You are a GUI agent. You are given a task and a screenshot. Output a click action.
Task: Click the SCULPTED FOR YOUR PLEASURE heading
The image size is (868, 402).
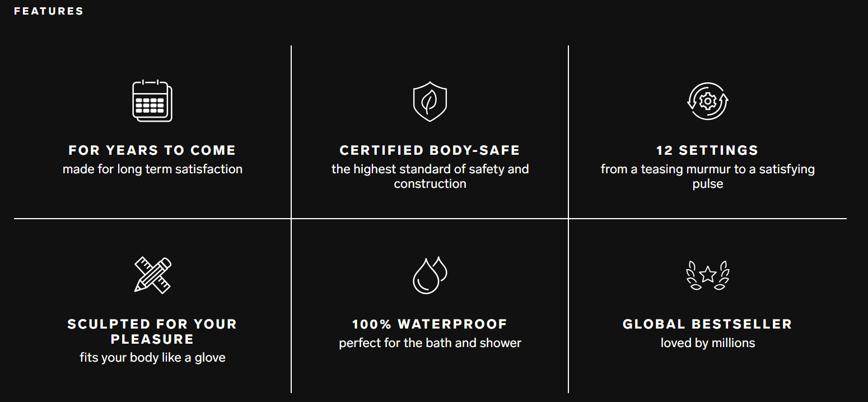coord(152,331)
